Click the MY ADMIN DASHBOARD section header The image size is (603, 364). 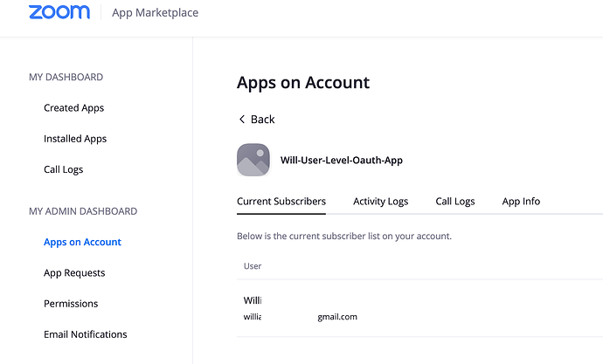point(83,211)
